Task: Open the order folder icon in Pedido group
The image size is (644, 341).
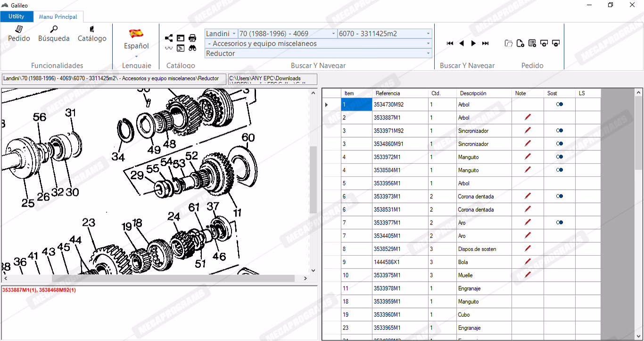Action: pos(508,43)
